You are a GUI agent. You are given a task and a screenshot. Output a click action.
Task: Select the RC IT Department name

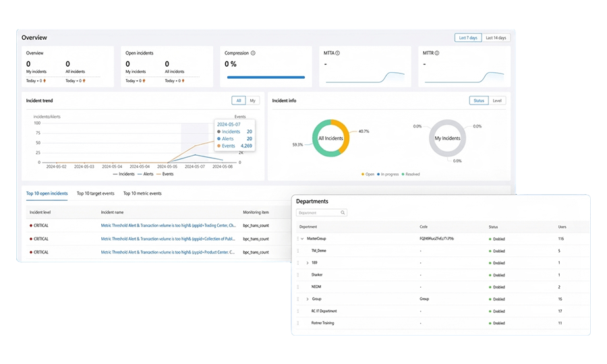324,311
